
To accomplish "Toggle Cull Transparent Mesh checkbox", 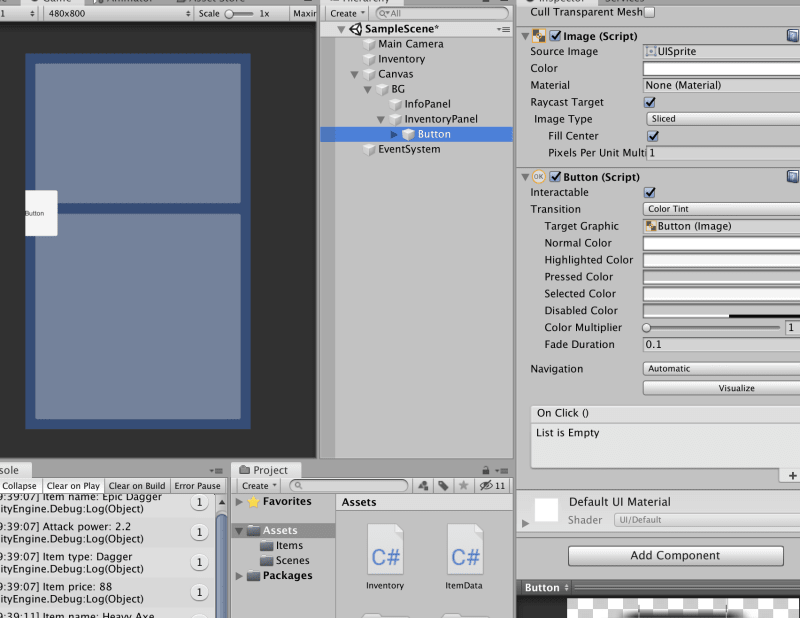I will point(649,12).
